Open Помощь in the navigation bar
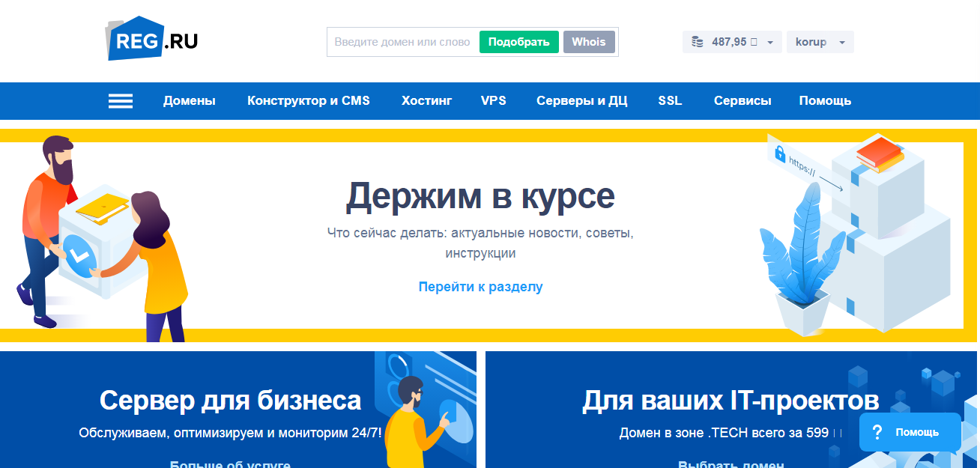This screenshot has height=468, width=980. (x=825, y=101)
